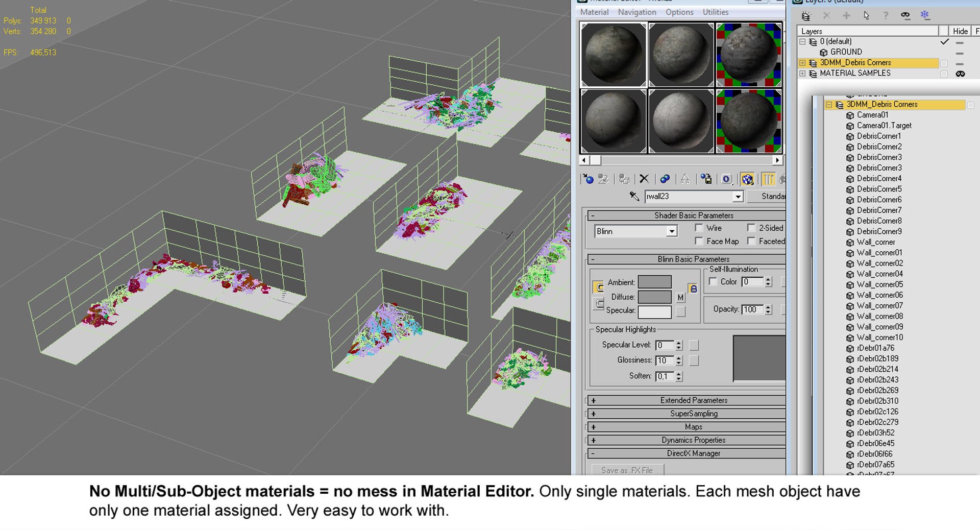Click the Opacity value field
Viewport: 980px width, 530px height.
(752, 309)
